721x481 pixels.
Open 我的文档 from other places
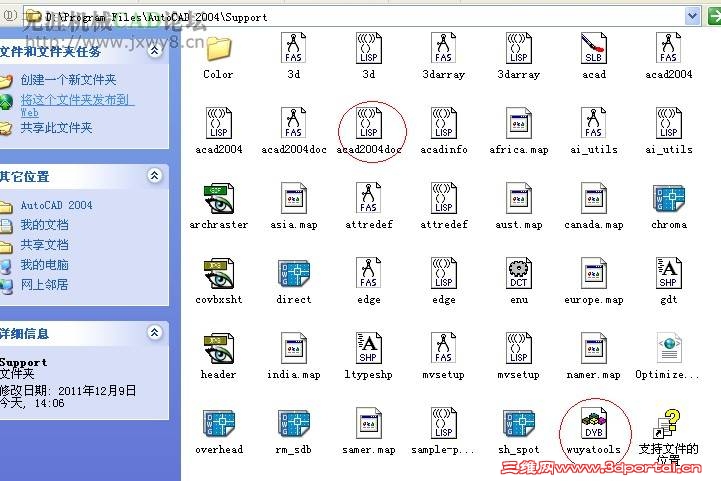coord(44,225)
